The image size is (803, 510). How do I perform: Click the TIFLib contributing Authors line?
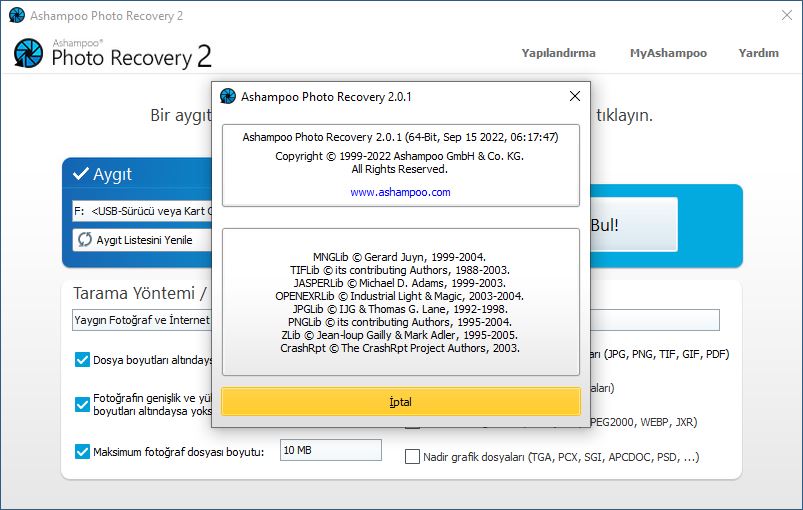tap(399, 270)
